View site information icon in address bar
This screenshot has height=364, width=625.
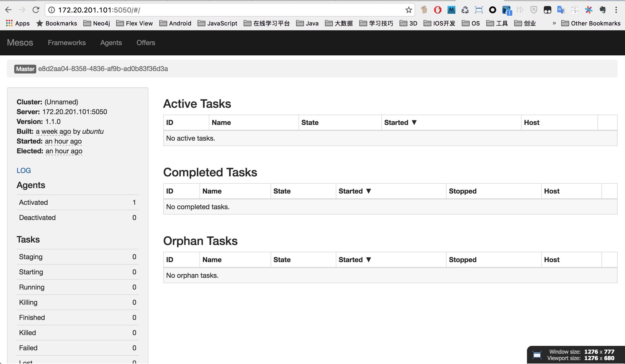pyautogui.click(x=51, y=10)
